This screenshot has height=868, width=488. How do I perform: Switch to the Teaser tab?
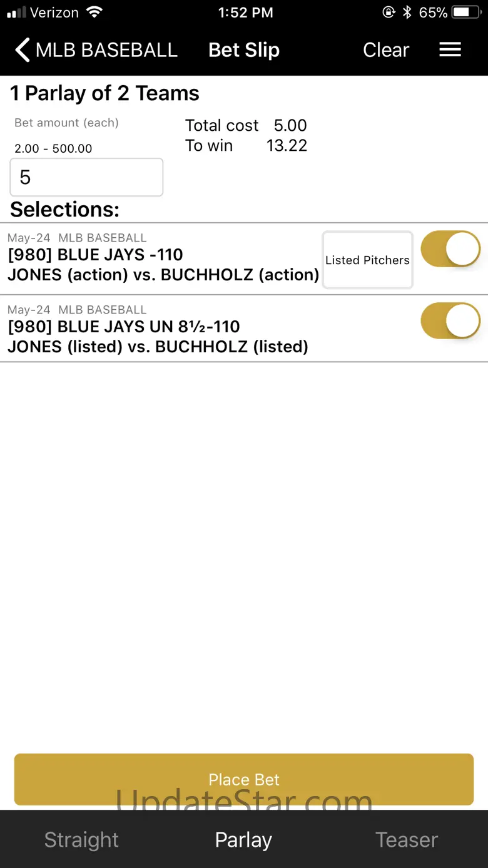[407, 840]
